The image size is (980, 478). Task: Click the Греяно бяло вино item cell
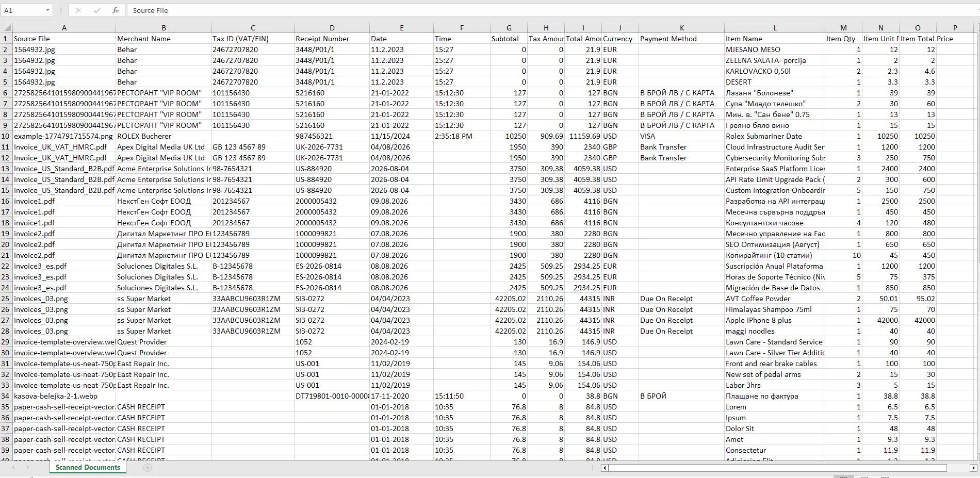pos(775,125)
